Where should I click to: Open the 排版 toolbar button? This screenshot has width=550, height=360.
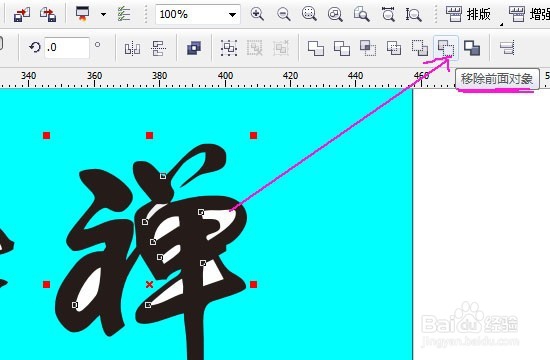(x=468, y=14)
